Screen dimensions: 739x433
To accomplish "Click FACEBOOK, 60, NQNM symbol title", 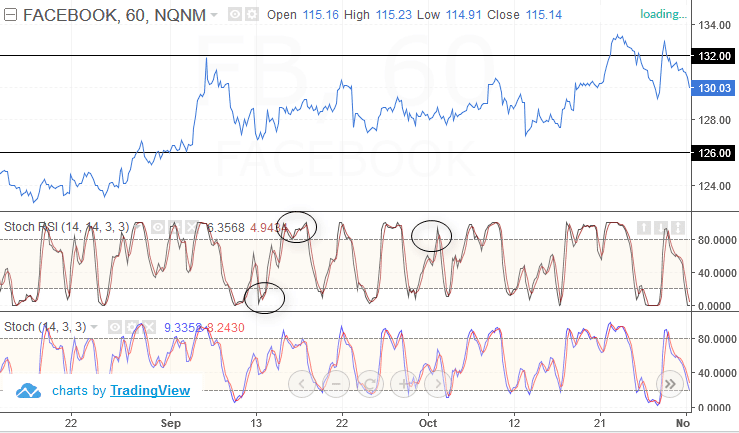I will pyautogui.click(x=111, y=16).
